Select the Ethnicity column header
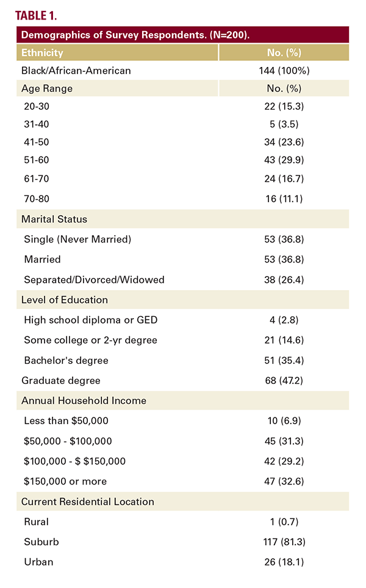 [42, 53]
